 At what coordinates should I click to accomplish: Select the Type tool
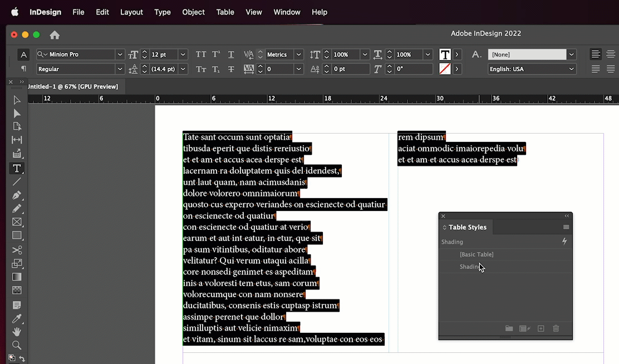pos(17,169)
